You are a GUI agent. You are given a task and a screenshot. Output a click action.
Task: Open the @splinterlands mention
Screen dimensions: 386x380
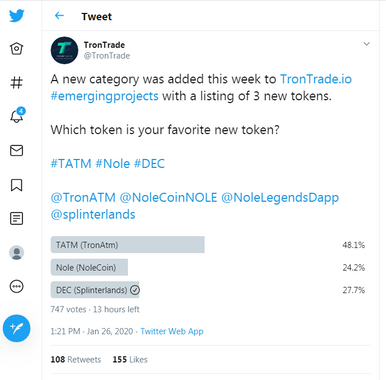click(93, 214)
